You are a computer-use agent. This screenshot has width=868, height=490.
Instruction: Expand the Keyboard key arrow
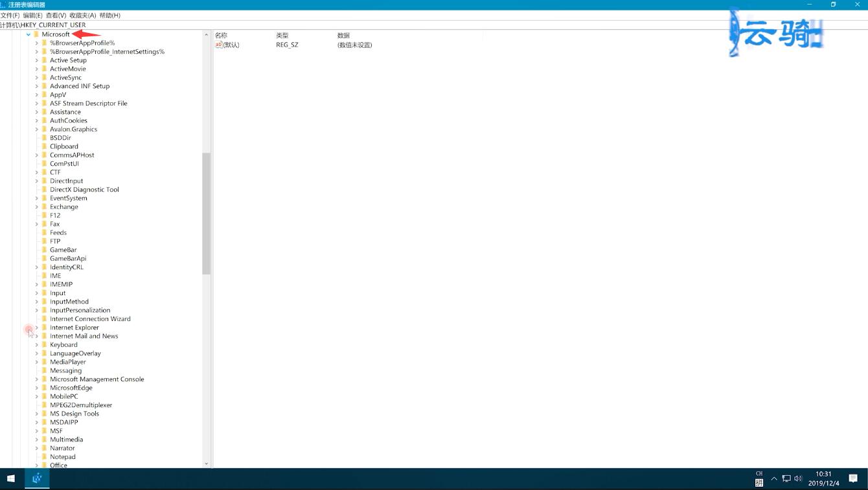click(x=36, y=345)
